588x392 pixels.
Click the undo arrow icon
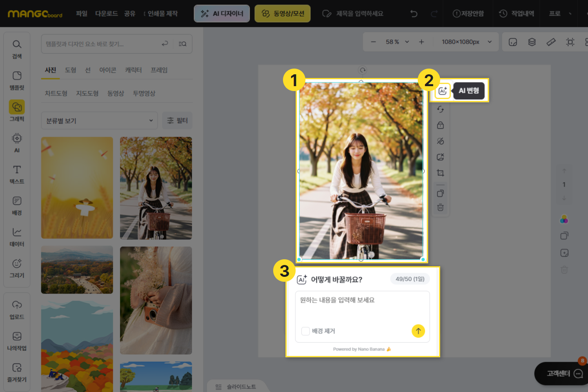[414, 13]
